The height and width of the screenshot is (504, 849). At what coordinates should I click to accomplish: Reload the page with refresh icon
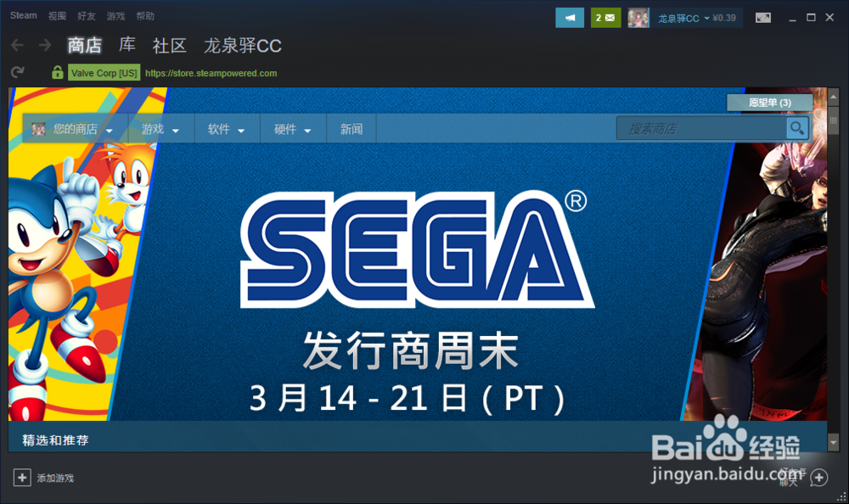click(x=18, y=72)
